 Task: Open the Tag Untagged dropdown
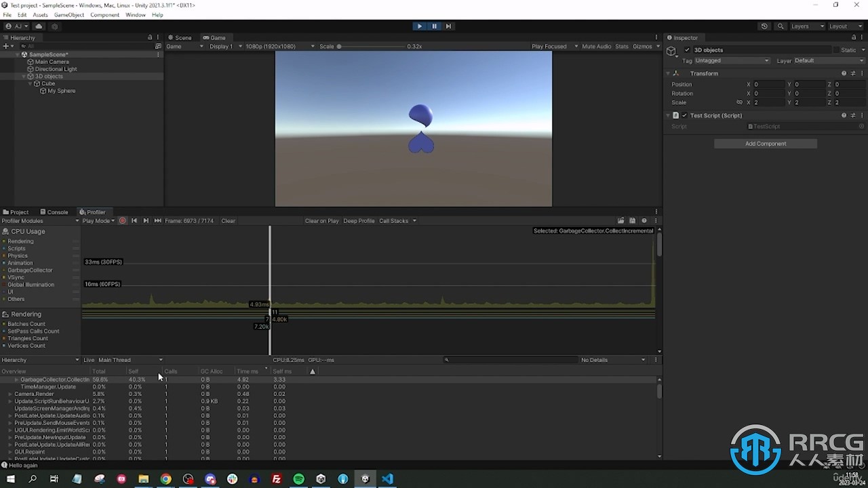click(x=732, y=61)
